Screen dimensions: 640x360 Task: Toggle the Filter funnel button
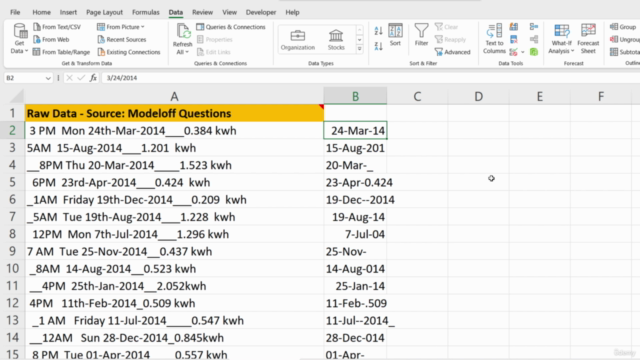421,35
